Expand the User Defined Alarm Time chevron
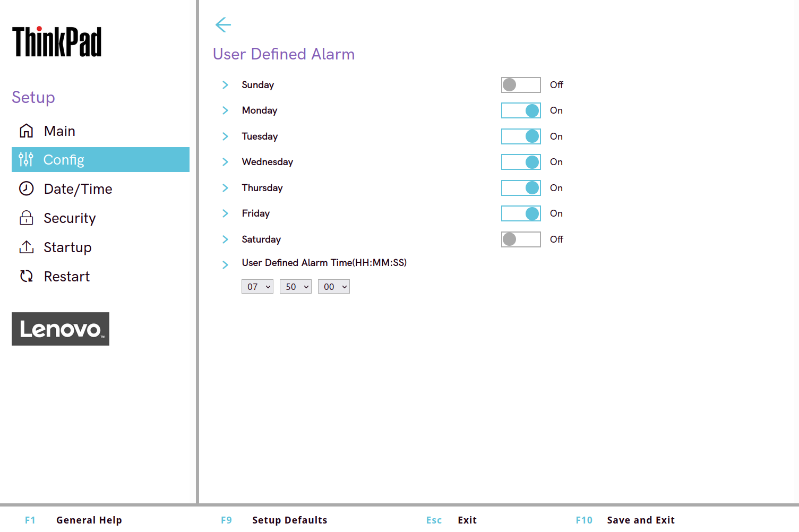The width and height of the screenshot is (799, 532). coord(225,265)
